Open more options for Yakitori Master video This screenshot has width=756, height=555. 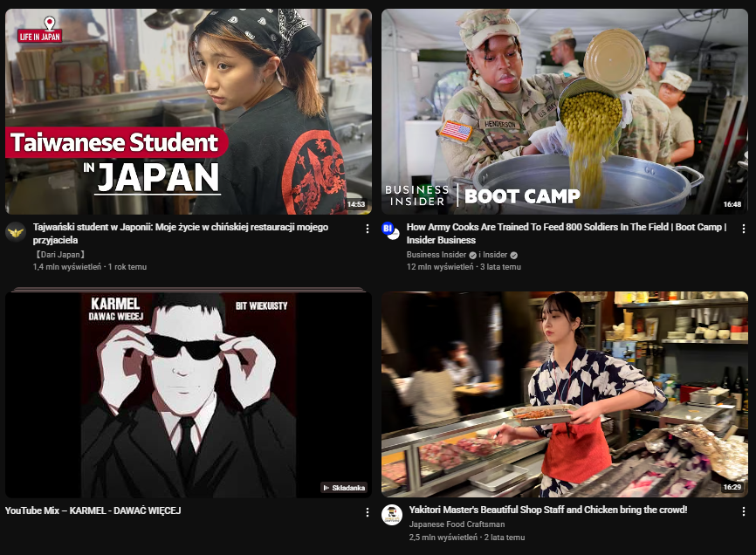pyautogui.click(x=744, y=511)
